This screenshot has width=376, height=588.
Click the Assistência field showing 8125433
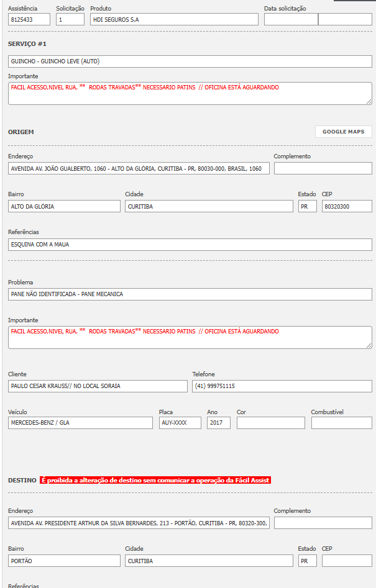point(29,19)
